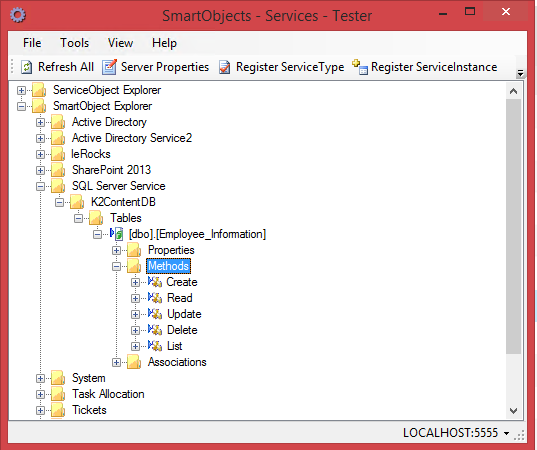Viewport: 537px width, 450px height.
Task: Open the View menu
Action: tap(120, 43)
